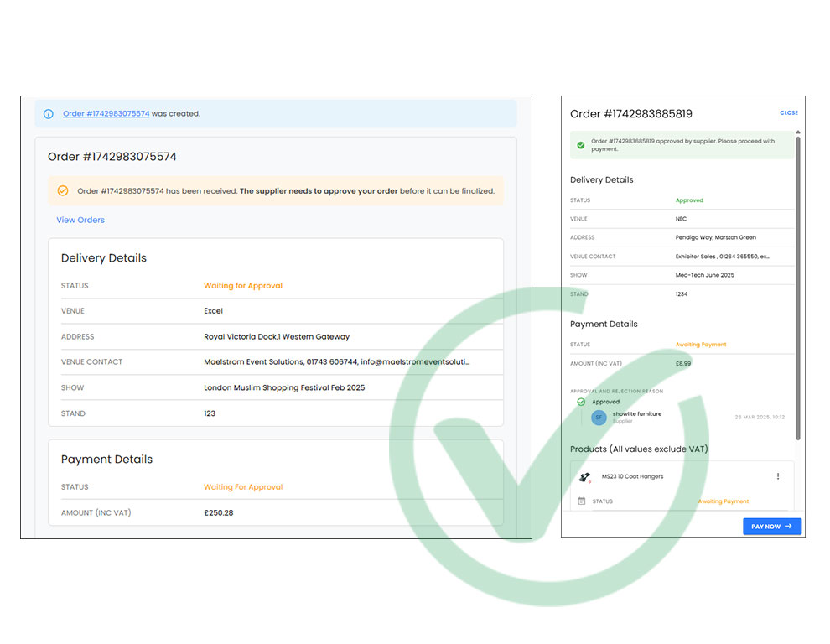Select showlite furniture supplier name

click(636, 413)
